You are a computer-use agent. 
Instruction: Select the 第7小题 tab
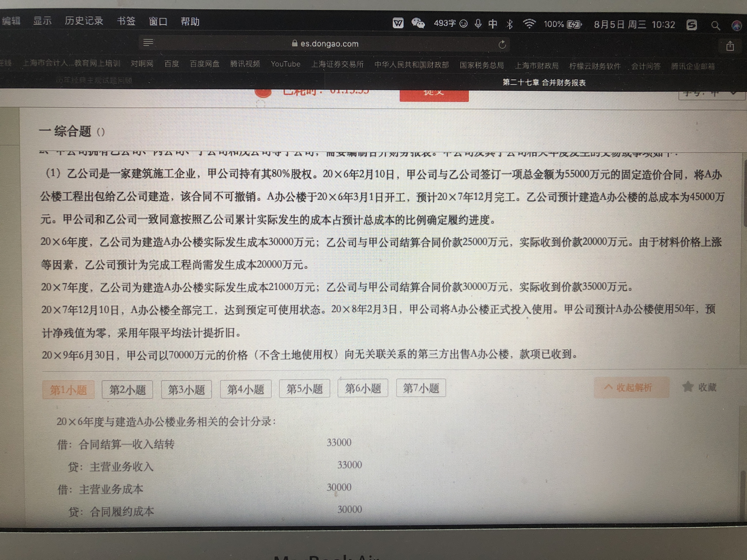click(x=421, y=388)
